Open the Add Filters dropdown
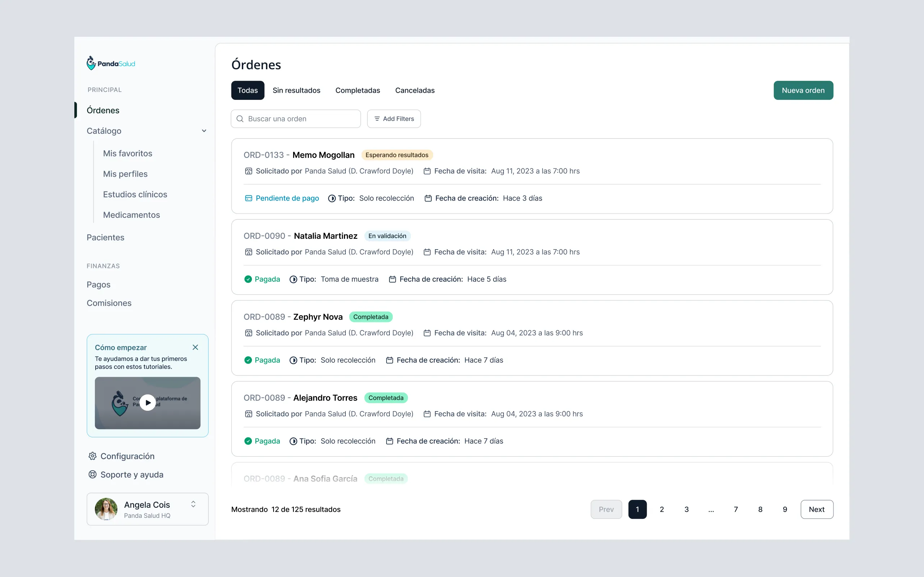The height and width of the screenshot is (577, 924). [394, 119]
